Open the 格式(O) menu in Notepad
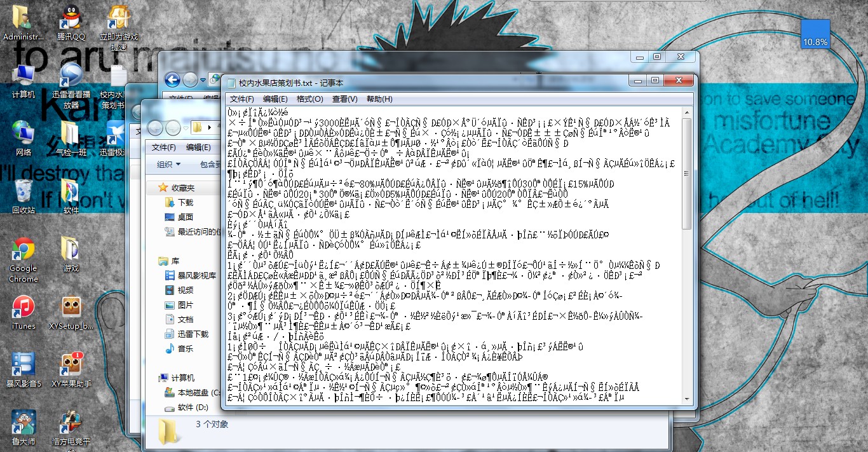Viewport: 868px width, 452px height. 310,99
